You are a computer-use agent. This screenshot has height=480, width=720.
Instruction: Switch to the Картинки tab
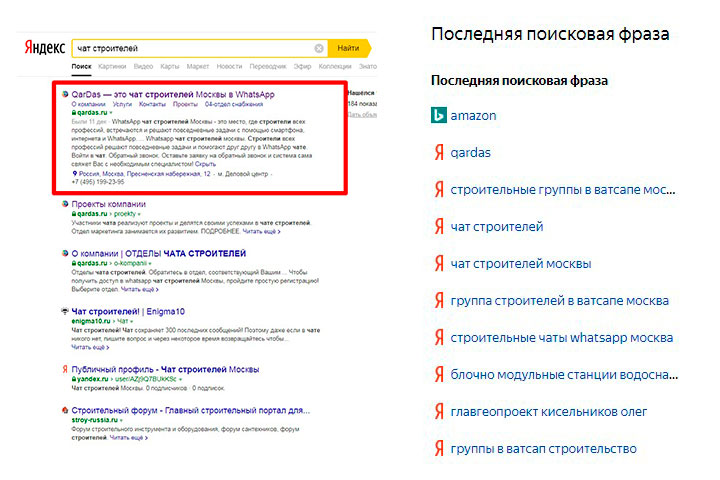point(112,66)
